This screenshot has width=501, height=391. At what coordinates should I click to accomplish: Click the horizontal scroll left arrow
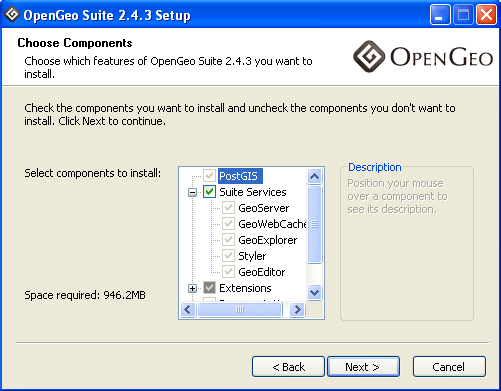[188, 310]
